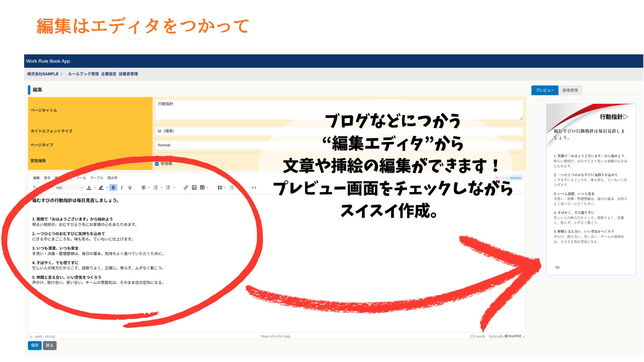Click the text color swatch button
The image size is (644, 362).
click(89, 188)
